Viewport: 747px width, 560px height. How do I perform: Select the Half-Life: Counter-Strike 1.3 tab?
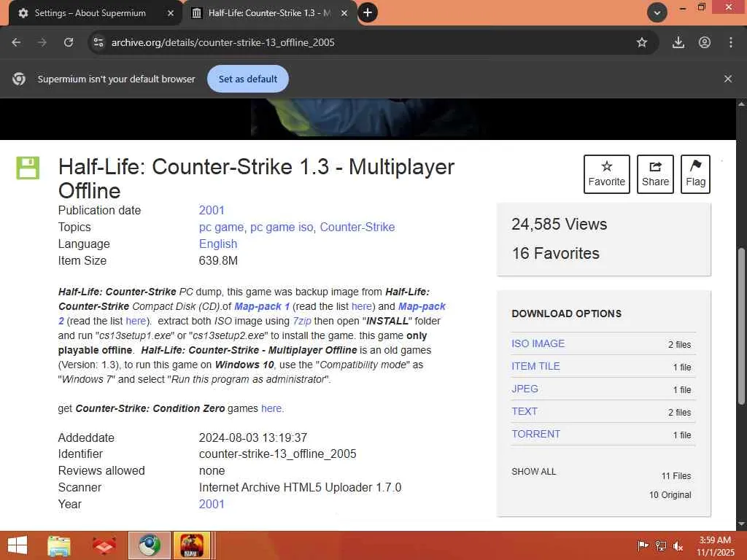(269, 13)
